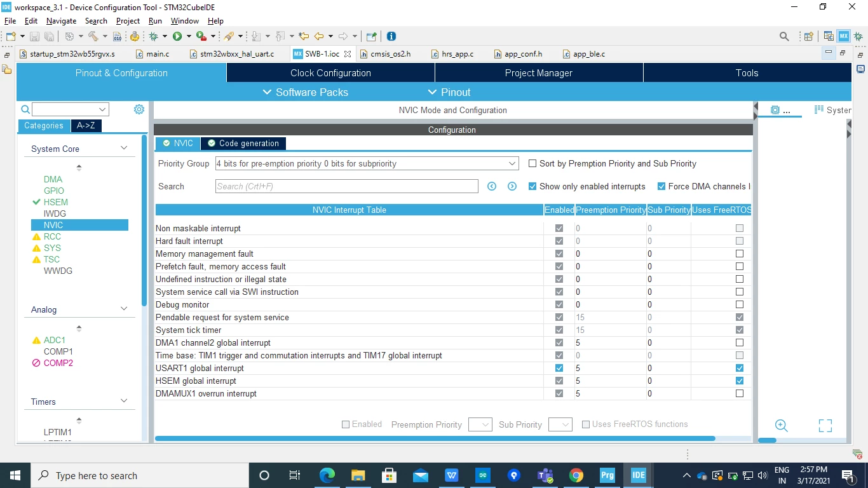The width and height of the screenshot is (868, 488).
Task: Click the NVIC table horizontal scrollbar
Action: [x=435, y=438]
